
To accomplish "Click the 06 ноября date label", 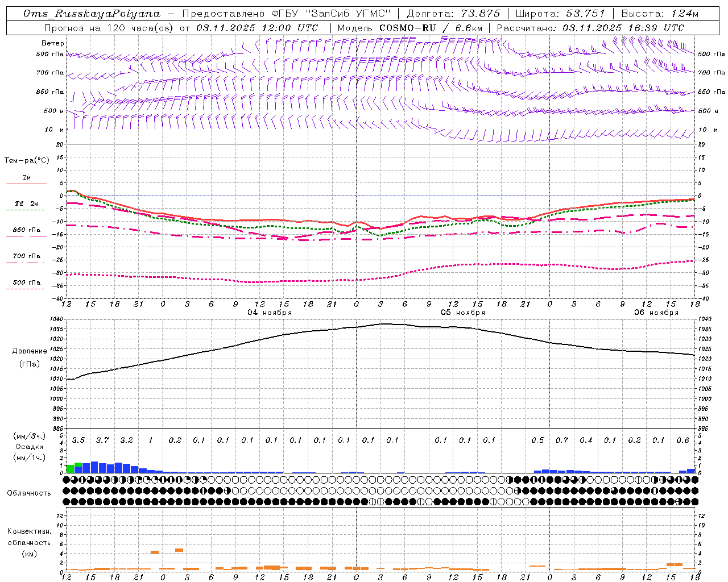I will [656, 313].
